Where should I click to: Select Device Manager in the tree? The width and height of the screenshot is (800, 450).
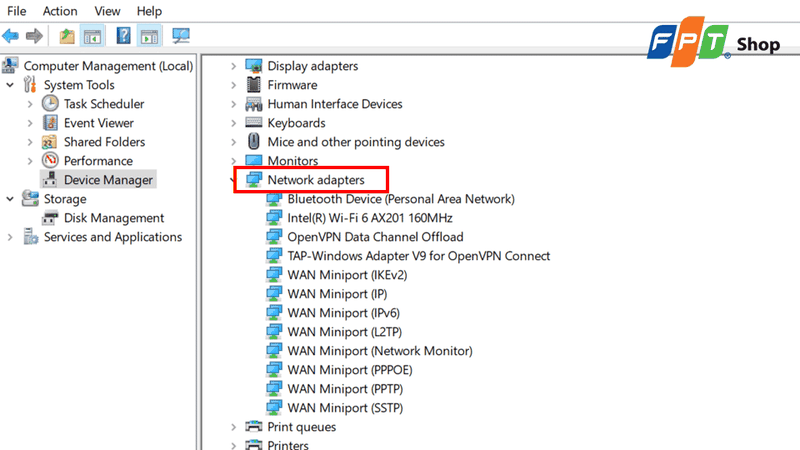pyautogui.click(x=108, y=180)
